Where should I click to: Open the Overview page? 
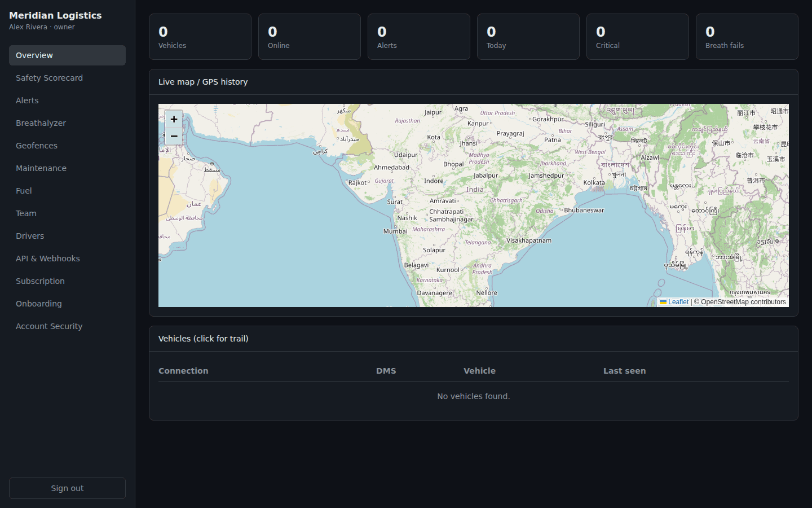[67, 55]
